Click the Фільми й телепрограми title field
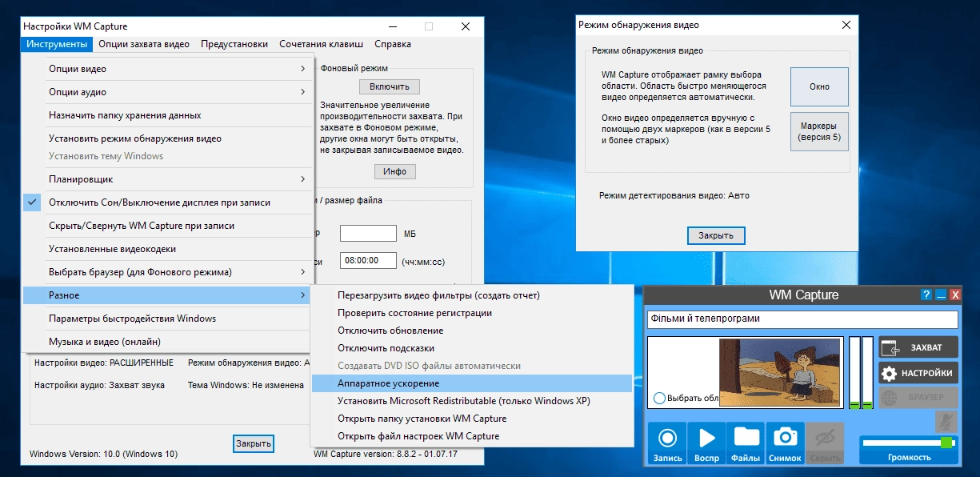This screenshot has height=477, width=980. point(802,319)
